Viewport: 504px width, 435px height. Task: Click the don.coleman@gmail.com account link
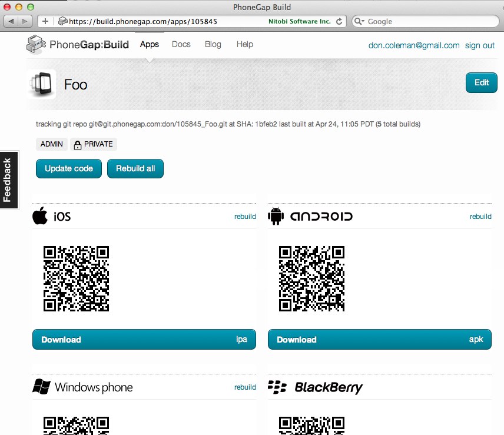414,46
